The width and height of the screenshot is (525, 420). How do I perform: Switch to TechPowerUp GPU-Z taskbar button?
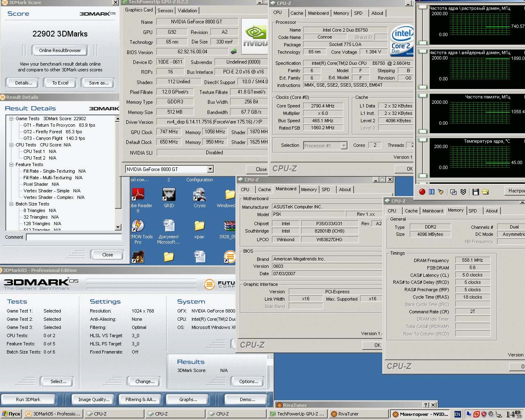[297, 414]
